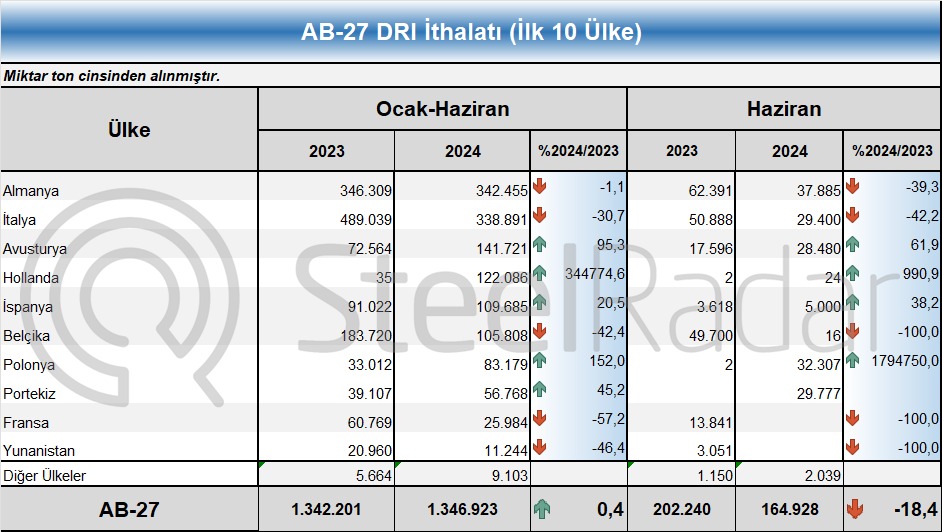Click the red down arrow beside -1,1
The height and width of the screenshot is (532, 942).
539,186
